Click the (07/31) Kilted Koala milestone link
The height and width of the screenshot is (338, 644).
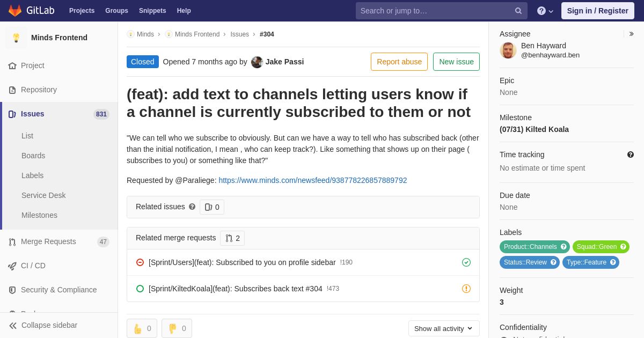pyautogui.click(x=534, y=129)
